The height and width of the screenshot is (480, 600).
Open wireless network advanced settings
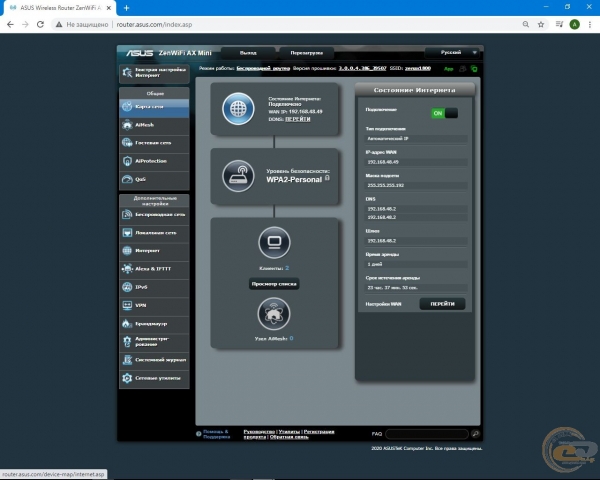click(154, 215)
